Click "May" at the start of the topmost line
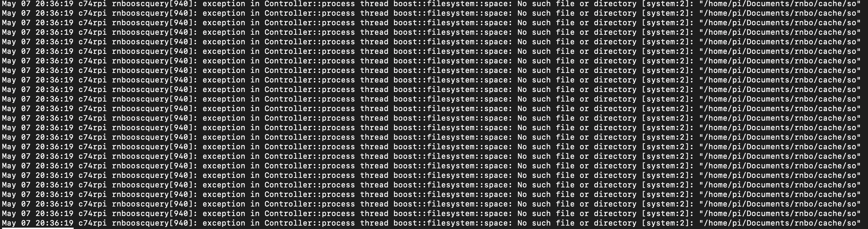The height and width of the screenshot is (229, 868). [x=9, y=4]
